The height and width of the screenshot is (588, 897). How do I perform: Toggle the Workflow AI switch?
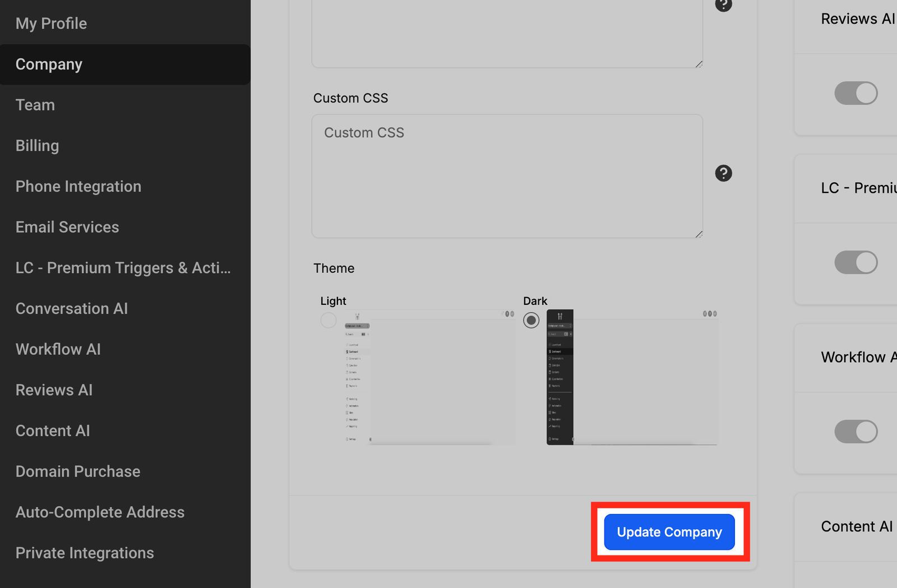856,432
